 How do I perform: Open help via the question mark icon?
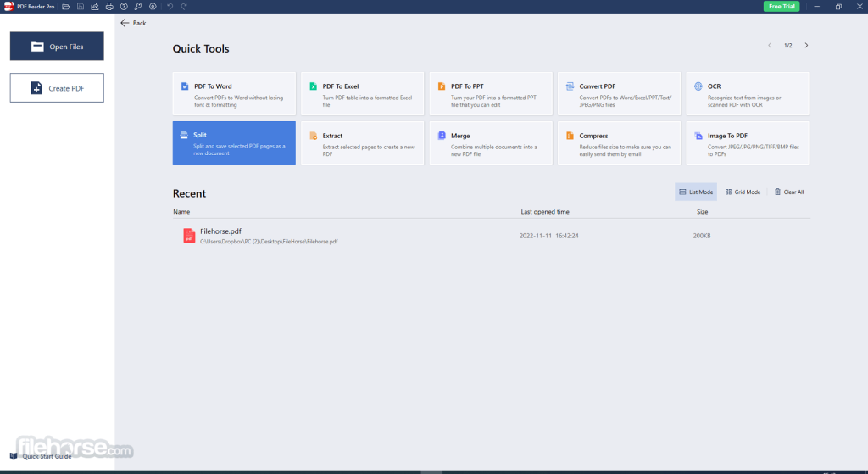124,7
